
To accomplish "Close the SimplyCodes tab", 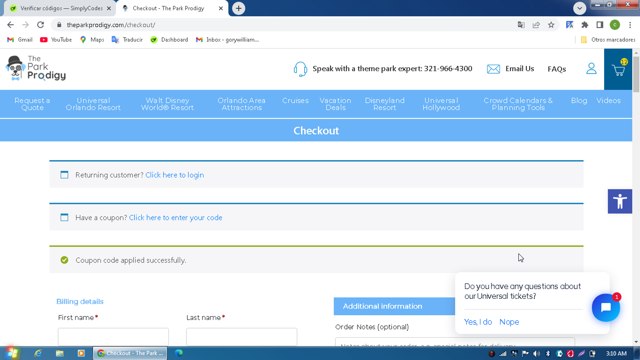I will point(109,8).
